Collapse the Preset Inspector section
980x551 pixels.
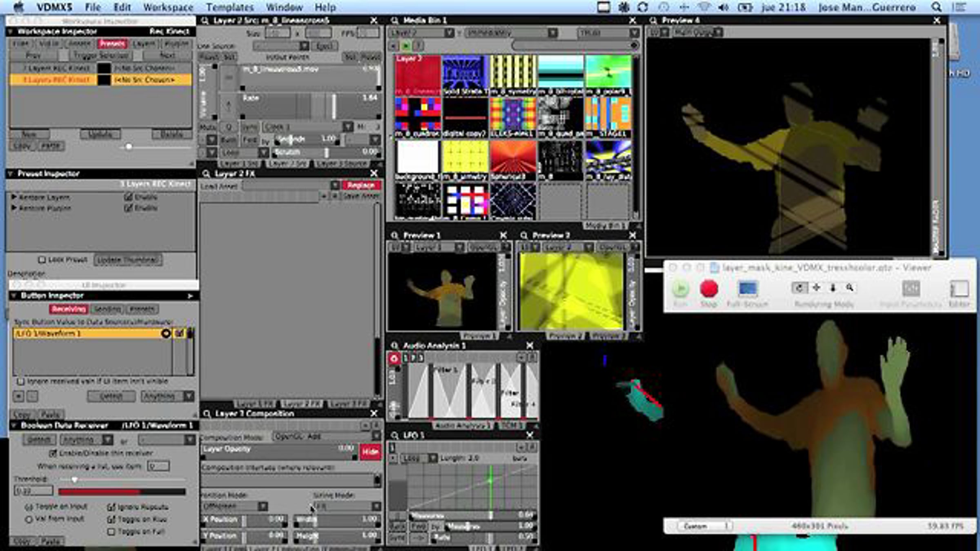click(x=11, y=174)
